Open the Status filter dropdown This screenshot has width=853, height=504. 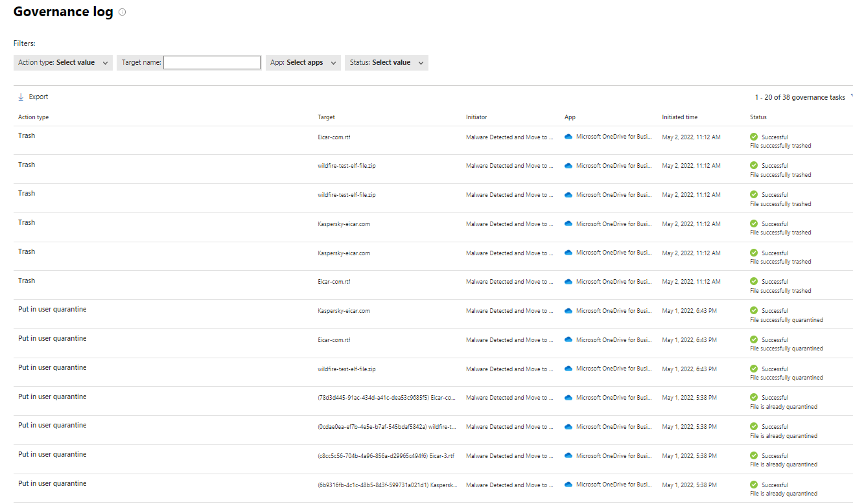click(386, 63)
